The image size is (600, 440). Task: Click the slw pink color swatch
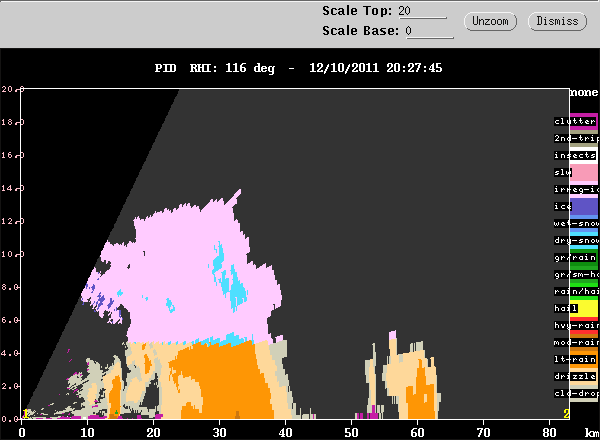tap(584, 173)
